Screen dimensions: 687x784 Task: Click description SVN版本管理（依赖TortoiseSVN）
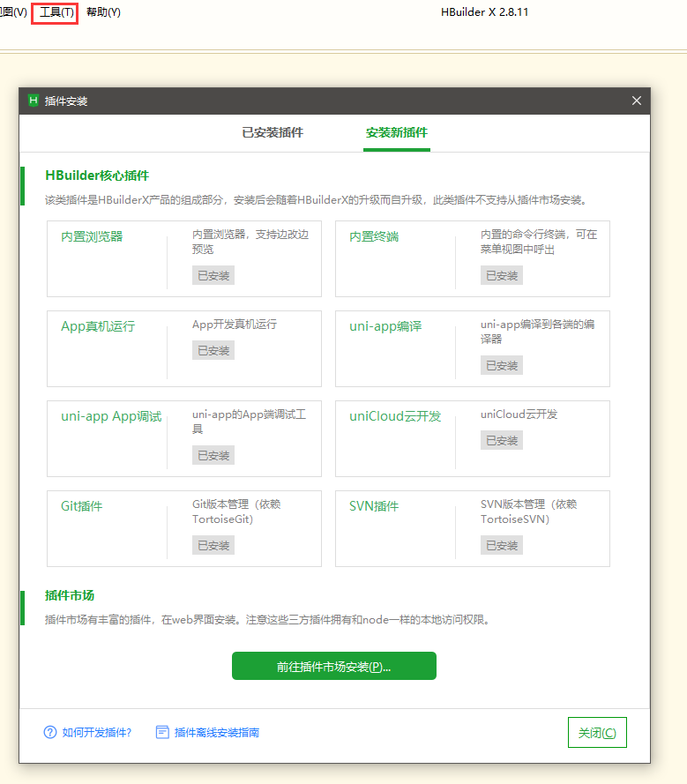click(528, 511)
